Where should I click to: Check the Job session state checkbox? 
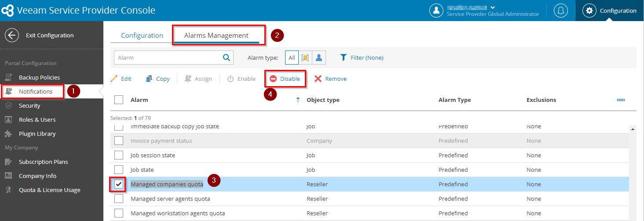[119, 155]
